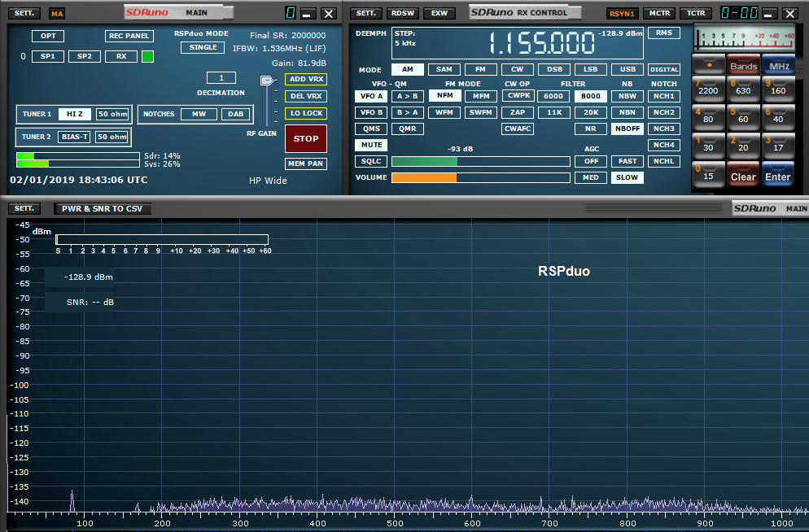The image size is (809, 532).
Task: Click the S-meter gauge in RX Control
Action: (745, 38)
